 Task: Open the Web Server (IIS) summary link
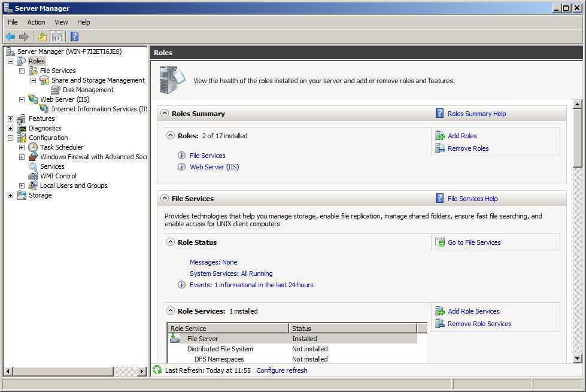click(x=214, y=167)
